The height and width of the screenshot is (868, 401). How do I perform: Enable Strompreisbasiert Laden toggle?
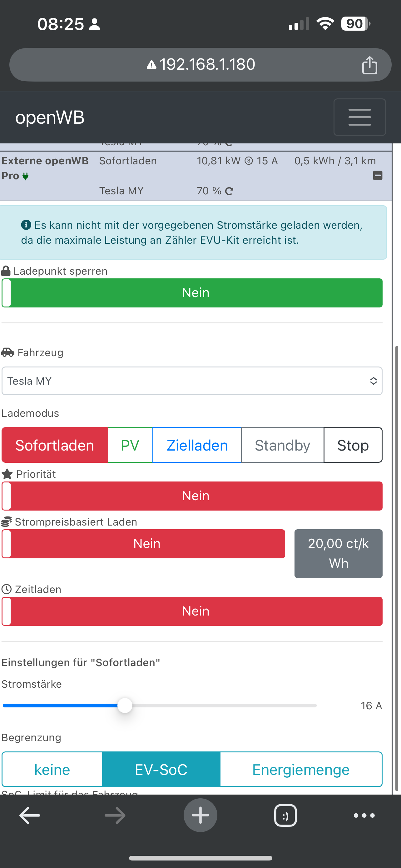click(143, 544)
